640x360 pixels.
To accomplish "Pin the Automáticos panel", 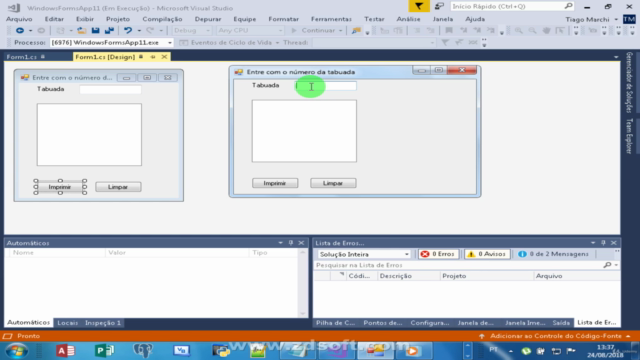I will tap(291, 243).
